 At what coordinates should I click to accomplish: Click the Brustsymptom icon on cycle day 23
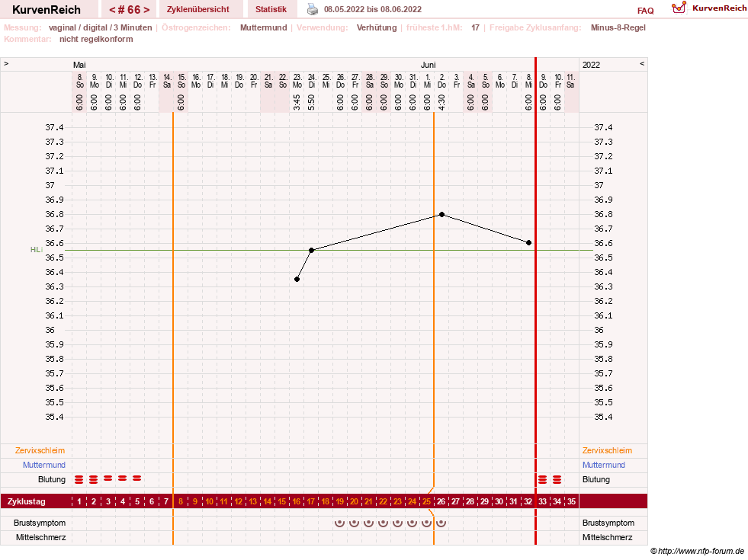397,523
